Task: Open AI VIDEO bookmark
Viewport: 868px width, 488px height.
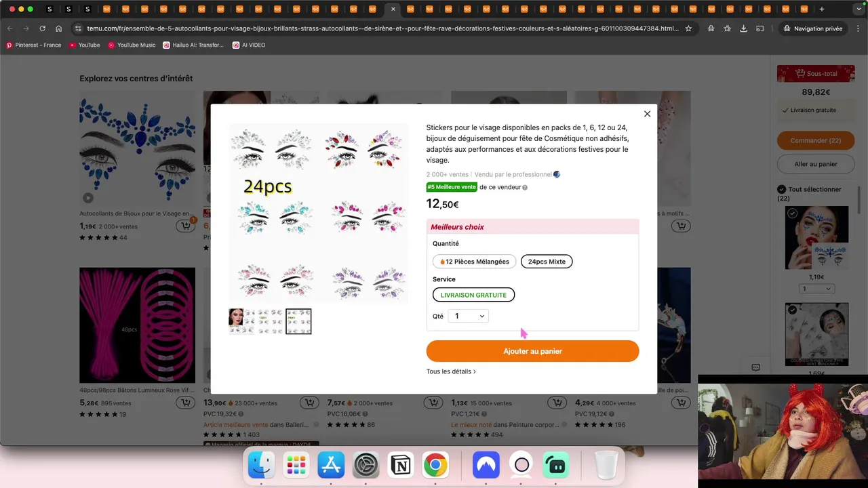Action: coord(249,45)
